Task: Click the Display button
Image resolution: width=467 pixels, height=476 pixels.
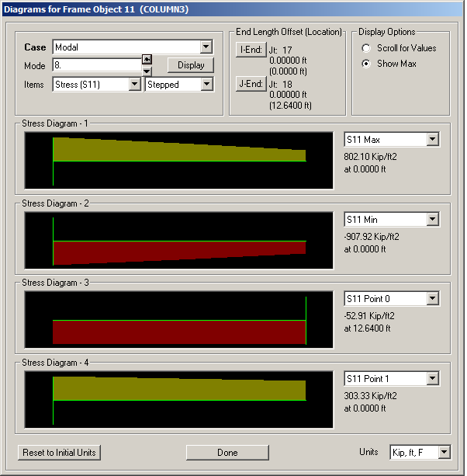Action: pyautogui.click(x=190, y=65)
